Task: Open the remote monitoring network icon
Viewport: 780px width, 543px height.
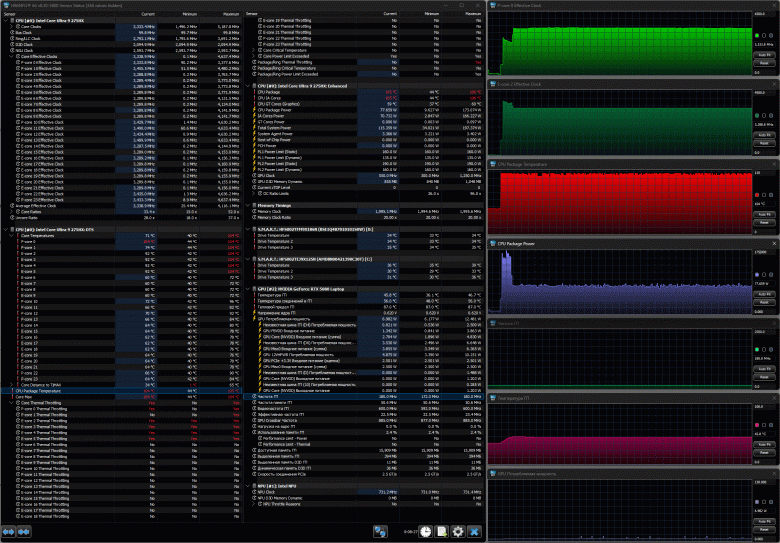Action: click(x=380, y=532)
